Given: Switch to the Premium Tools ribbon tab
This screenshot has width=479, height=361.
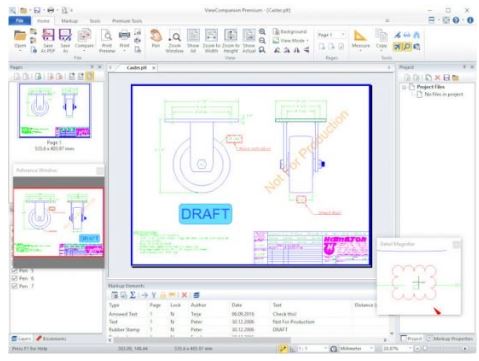Looking at the screenshot, I should coord(127,21).
